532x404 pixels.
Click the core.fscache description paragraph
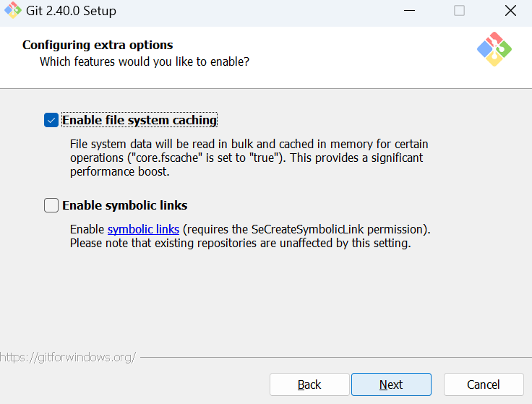pos(249,158)
